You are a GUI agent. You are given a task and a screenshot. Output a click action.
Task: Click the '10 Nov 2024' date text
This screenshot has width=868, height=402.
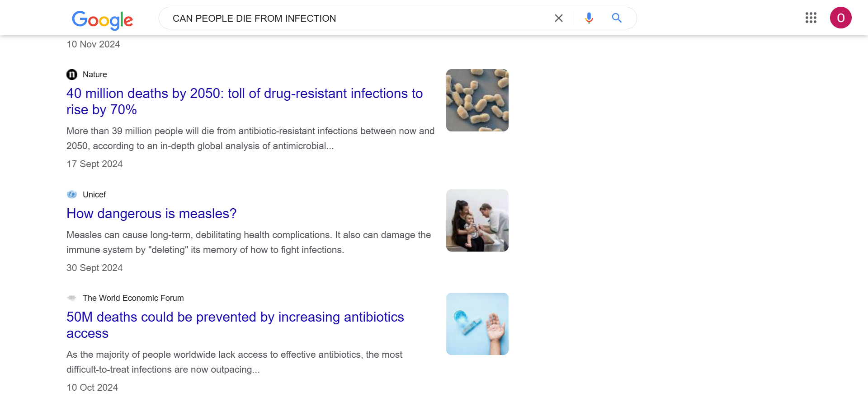pyautogui.click(x=93, y=44)
